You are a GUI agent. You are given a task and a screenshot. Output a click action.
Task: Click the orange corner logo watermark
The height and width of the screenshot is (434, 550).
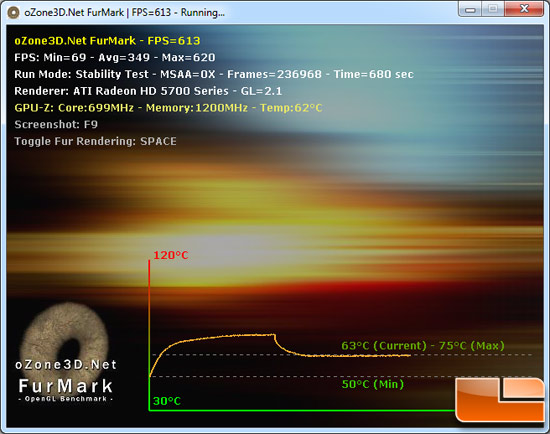500,399
